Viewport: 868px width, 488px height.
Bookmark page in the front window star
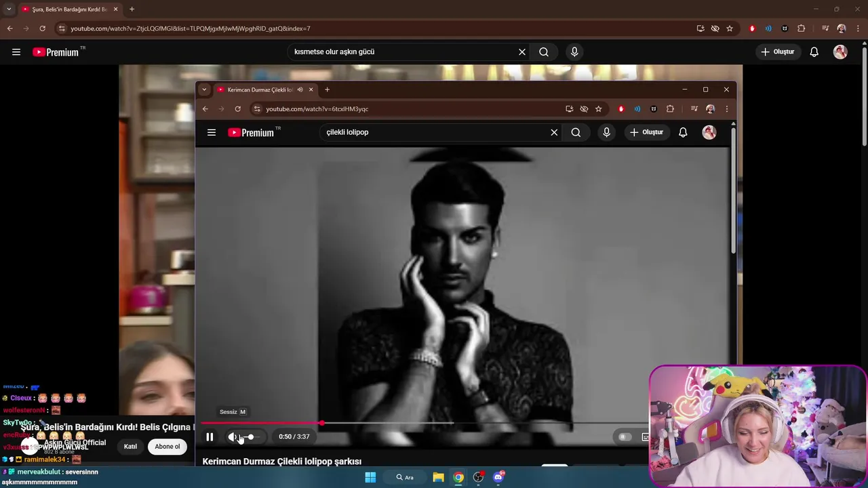point(598,109)
